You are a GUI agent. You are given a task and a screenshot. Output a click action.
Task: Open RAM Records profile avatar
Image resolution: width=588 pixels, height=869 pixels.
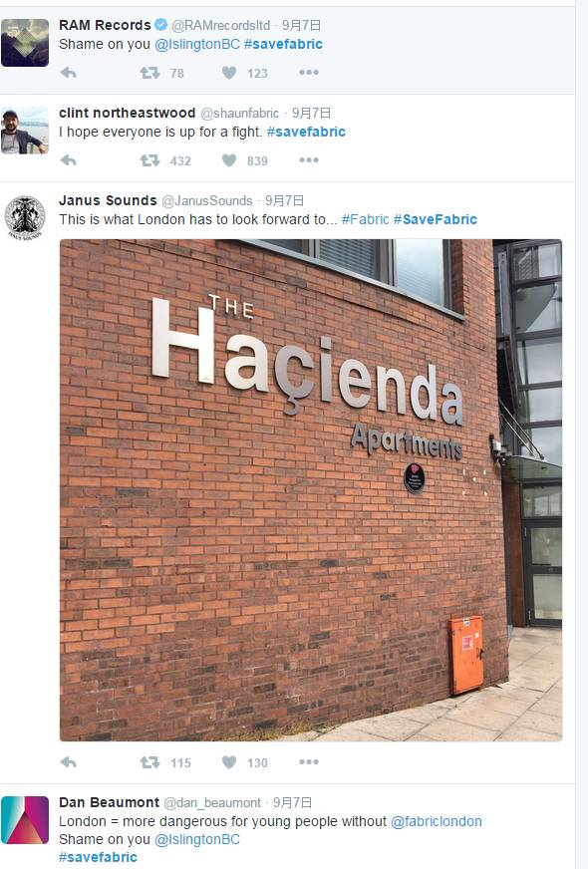[25, 43]
